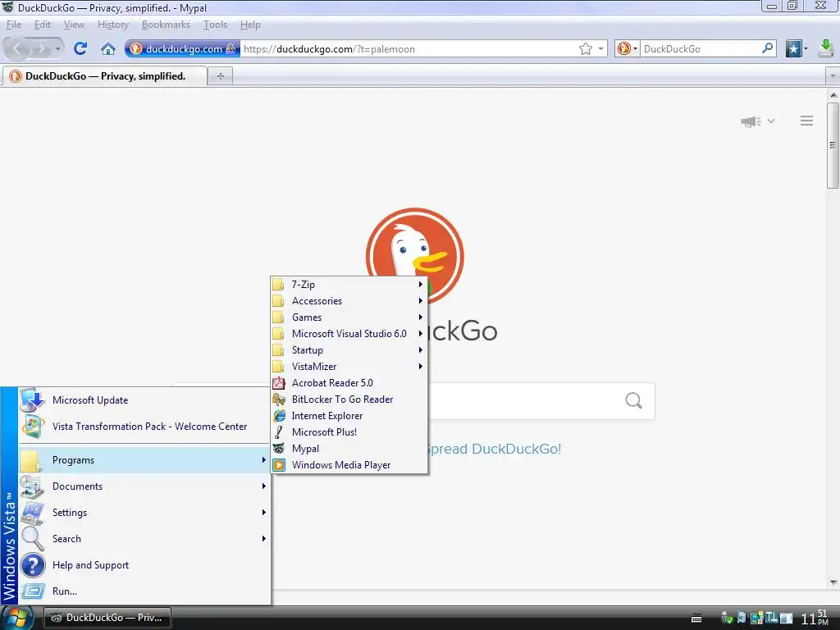Click the DuckDuckGo browser search field
Screen dimensions: 840x630
click(x=701, y=48)
